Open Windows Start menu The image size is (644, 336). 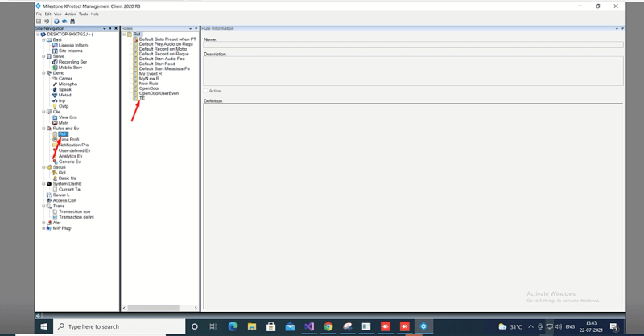pos(43,326)
